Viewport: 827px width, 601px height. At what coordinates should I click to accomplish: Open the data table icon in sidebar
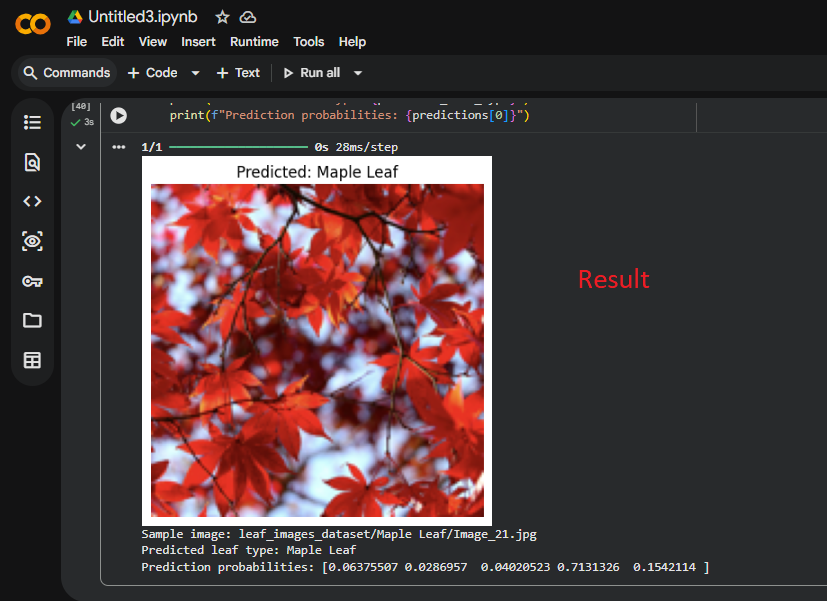tap(32, 360)
